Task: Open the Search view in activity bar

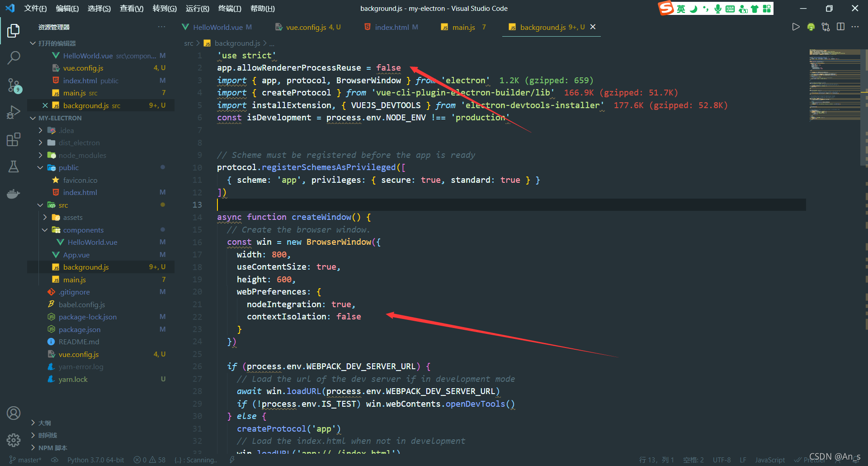Action: tap(14, 58)
